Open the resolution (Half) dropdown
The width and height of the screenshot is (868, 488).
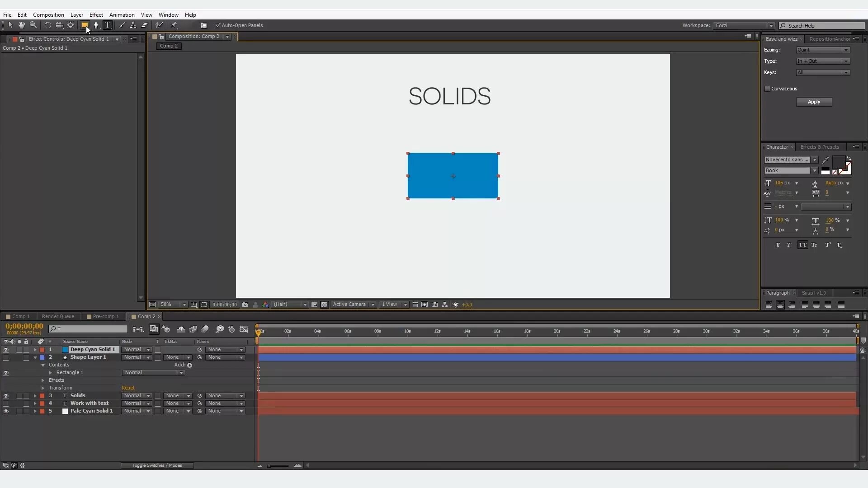290,305
